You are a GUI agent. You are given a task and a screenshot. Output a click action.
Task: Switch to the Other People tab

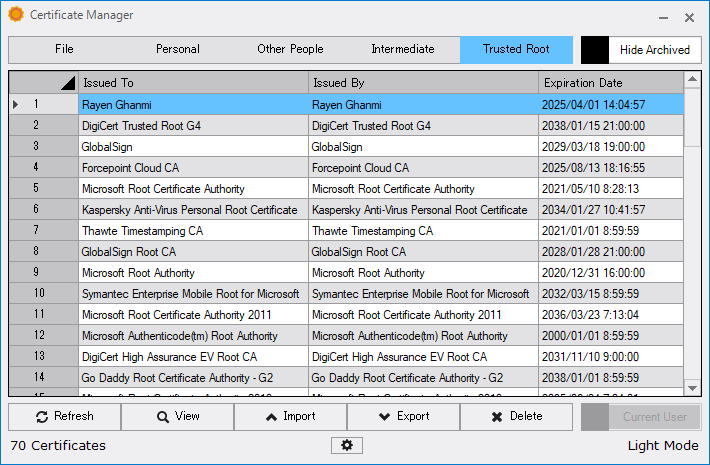tap(290, 49)
